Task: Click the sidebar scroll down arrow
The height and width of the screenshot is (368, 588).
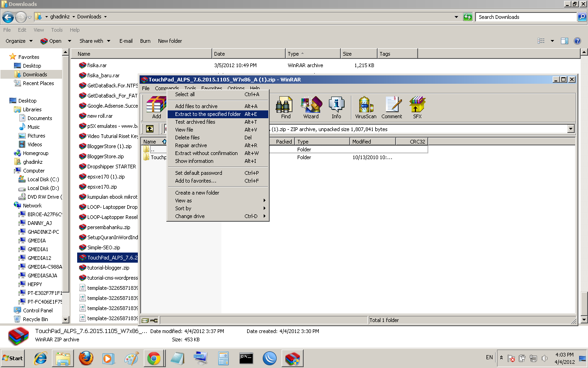Action: click(66, 319)
